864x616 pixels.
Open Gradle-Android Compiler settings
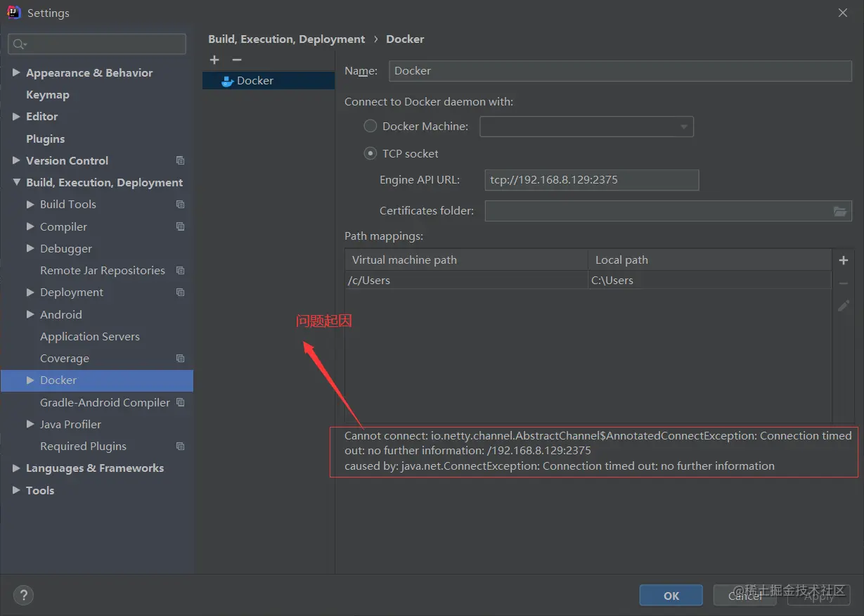(x=105, y=402)
